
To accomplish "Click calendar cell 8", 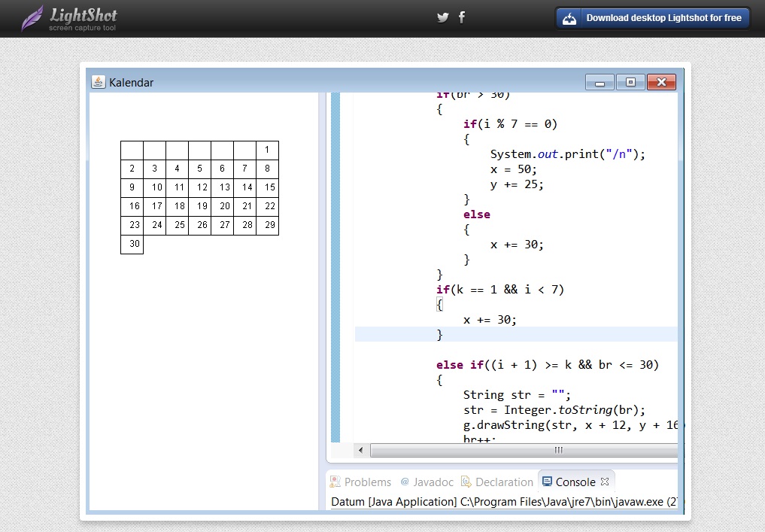I will click(267, 169).
